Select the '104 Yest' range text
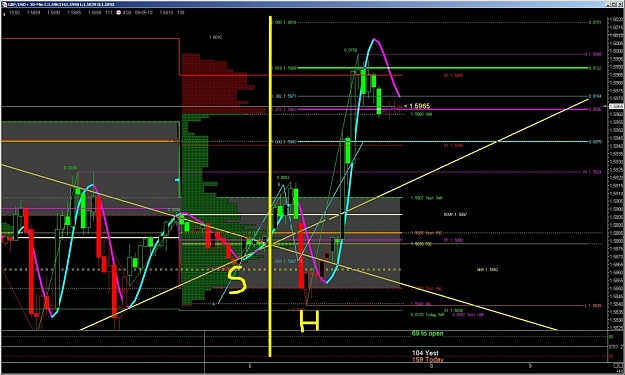 (426, 353)
